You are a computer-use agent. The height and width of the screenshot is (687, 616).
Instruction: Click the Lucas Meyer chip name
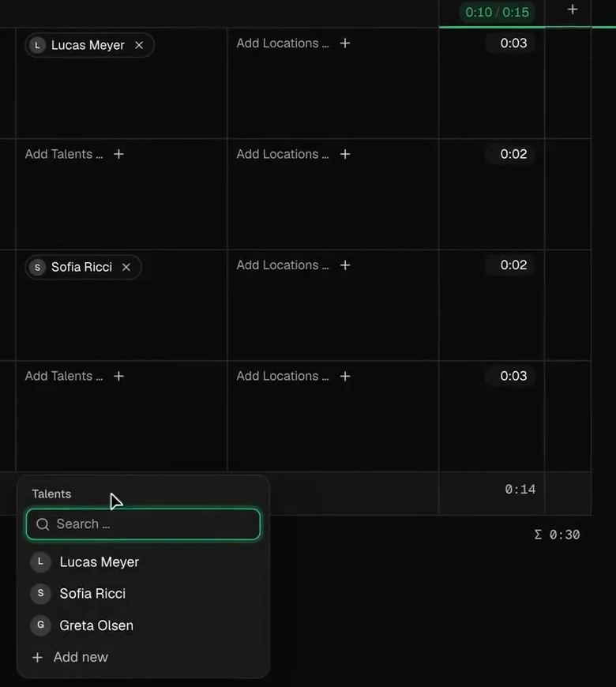pyautogui.click(x=88, y=45)
